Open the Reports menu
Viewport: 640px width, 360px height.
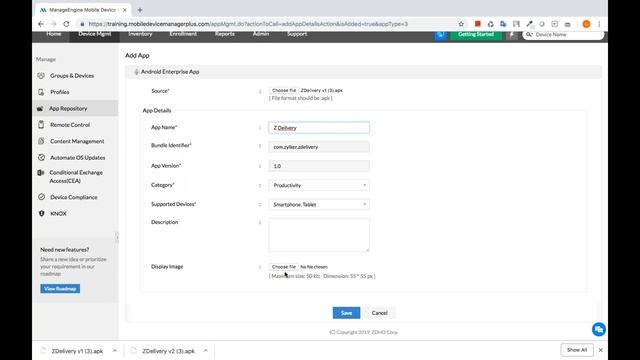(x=224, y=34)
